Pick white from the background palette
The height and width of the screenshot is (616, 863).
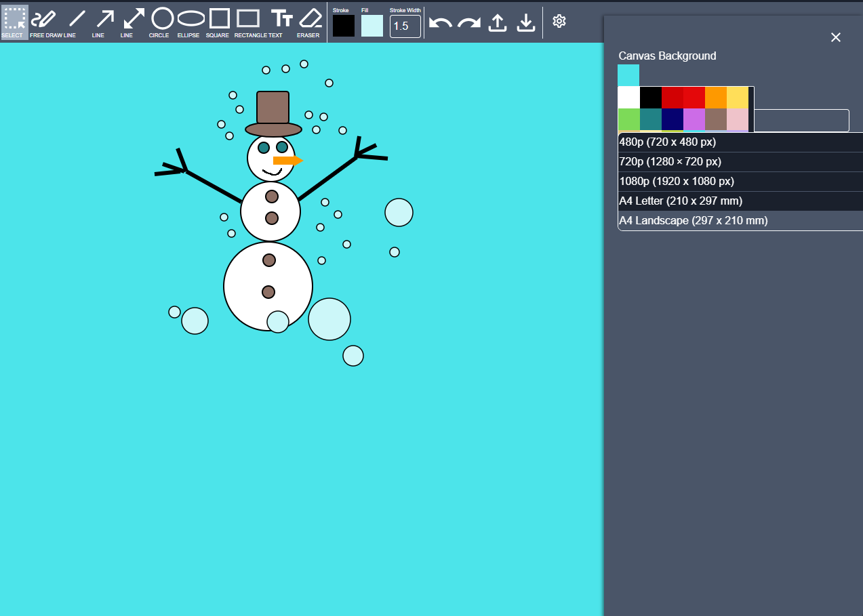(x=629, y=98)
